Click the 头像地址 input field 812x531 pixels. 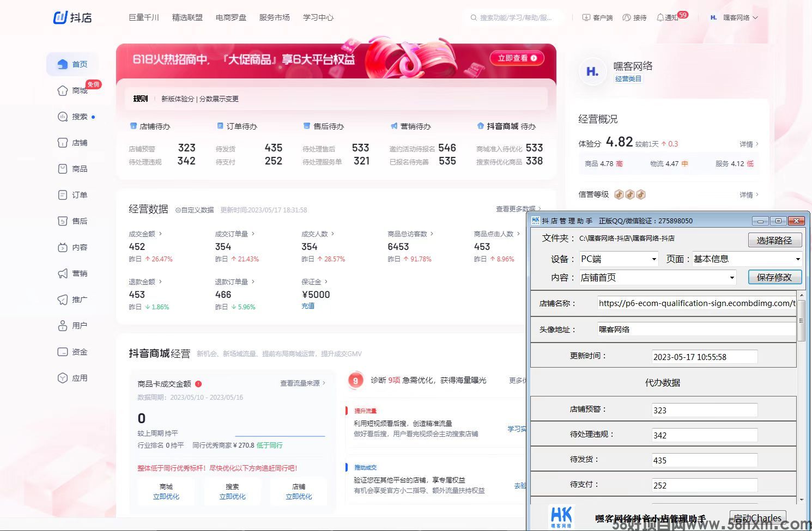tap(697, 329)
